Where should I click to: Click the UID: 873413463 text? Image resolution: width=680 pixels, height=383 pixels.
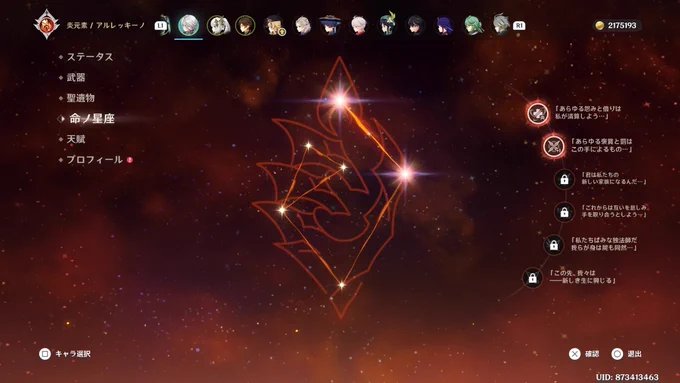pos(627,377)
